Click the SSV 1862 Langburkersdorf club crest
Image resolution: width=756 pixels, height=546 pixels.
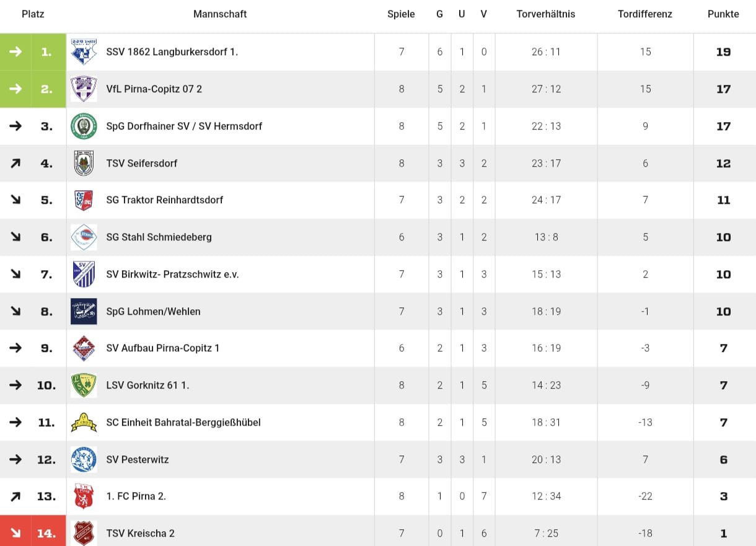pyautogui.click(x=84, y=52)
